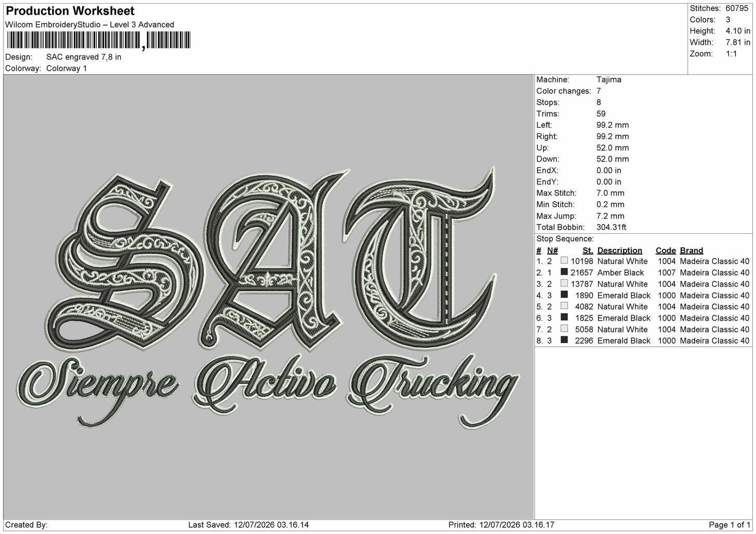Select the Width value 7.81 in
The image size is (756, 534).
click(738, 42)
